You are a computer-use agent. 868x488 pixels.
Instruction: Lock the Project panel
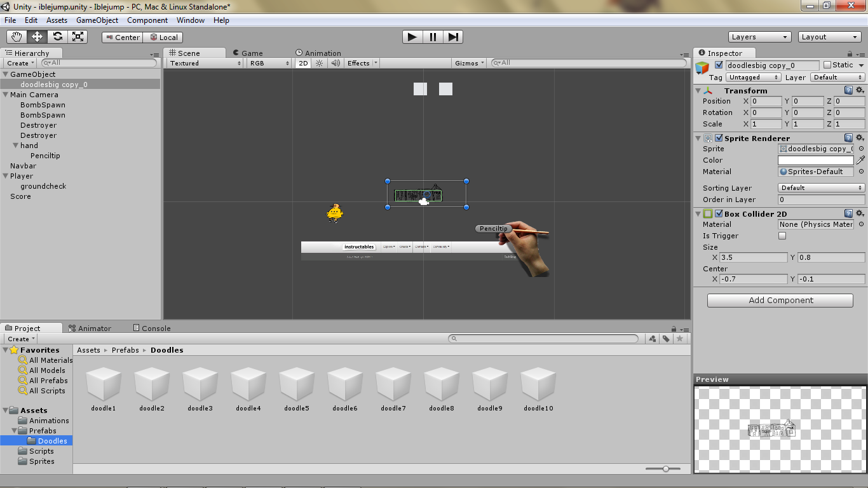click(674, 329)
